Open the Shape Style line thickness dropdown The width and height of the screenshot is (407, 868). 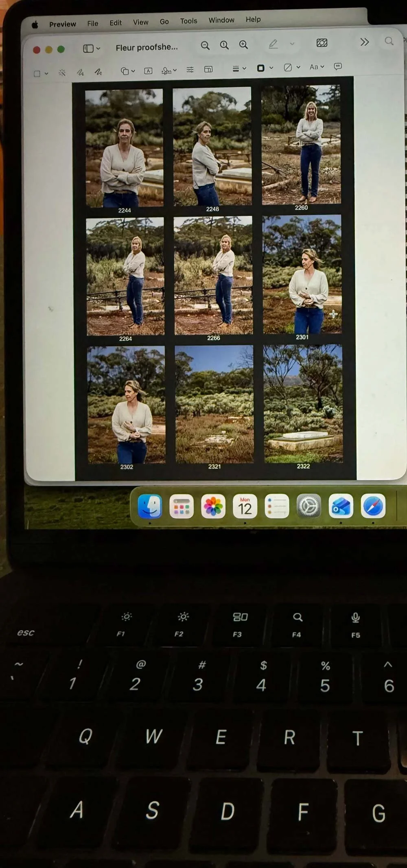pyautogui.click(x=239, y=69)
